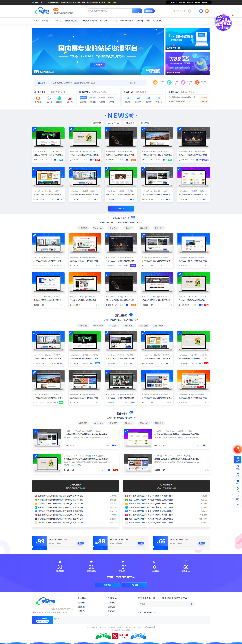Image resolution: width=242 pixels, height=644 pixels.
Task: Select the 最新资源 tab under NEWS
Action: (x=97, y=123)
